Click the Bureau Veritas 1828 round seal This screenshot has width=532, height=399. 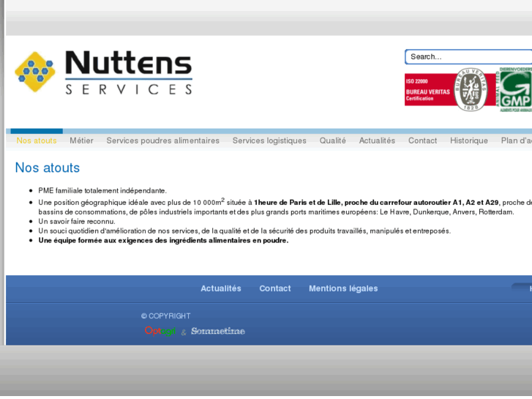pos(471,89)
